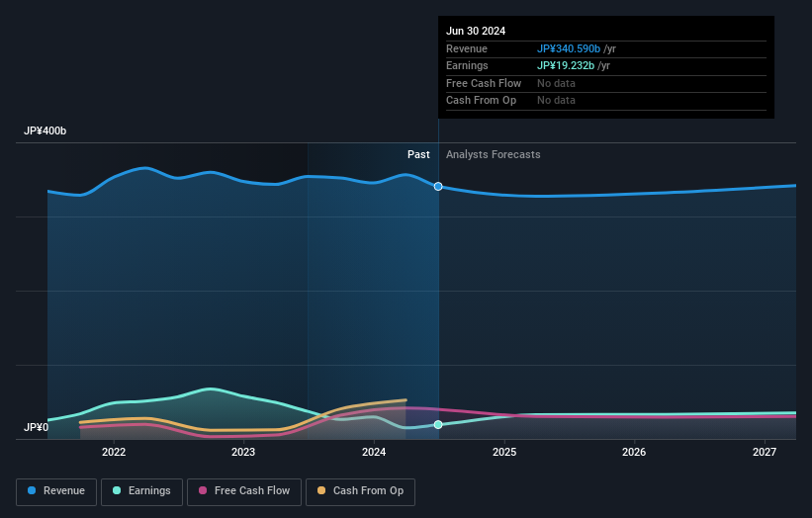Click the tooltip Revenue row label

coord(467,48)
